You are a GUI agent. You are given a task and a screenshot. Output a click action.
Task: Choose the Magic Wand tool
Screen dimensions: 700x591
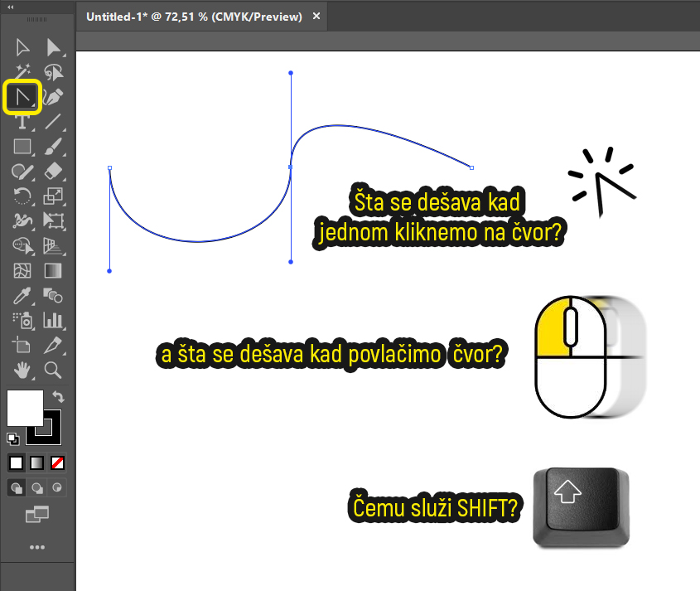tap(22, 71)
